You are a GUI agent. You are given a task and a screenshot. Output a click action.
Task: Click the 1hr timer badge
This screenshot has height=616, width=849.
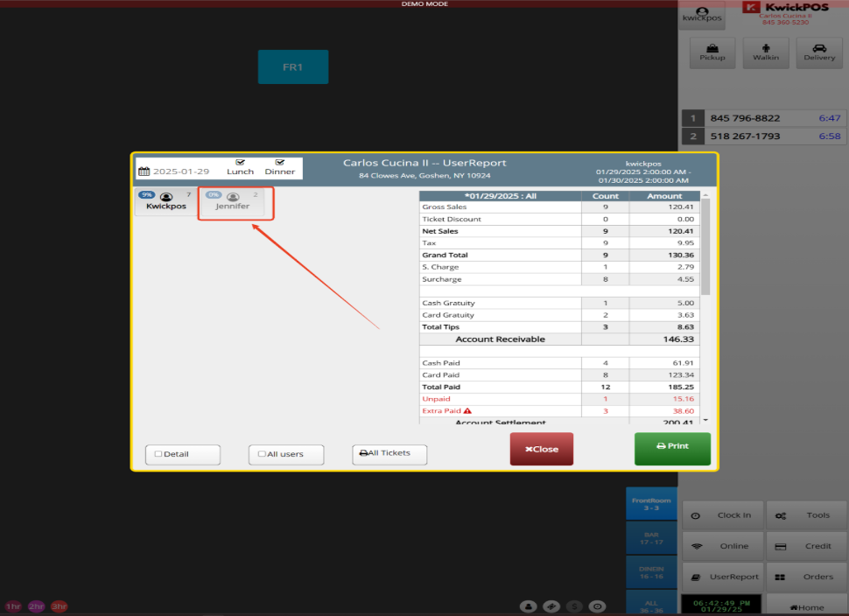[13, 606]
